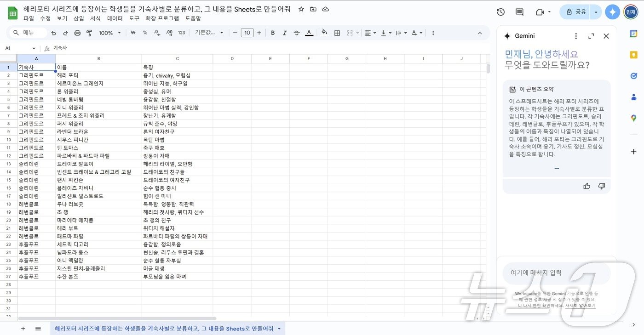Open the 데이터 menu
Viewport: 644px width, 335px height.
click(x=115, y=18)
